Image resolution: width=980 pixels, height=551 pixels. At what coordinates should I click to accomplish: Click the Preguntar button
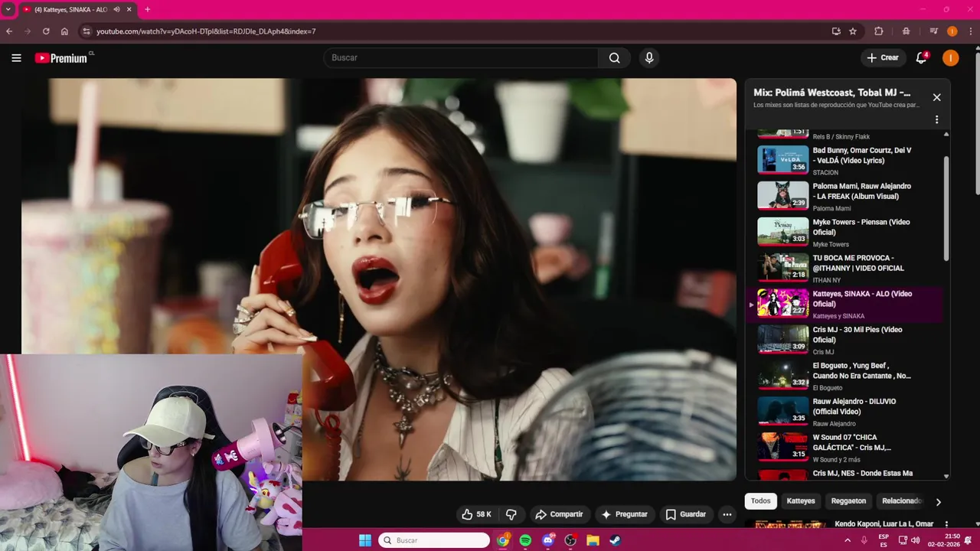point(624,514)
